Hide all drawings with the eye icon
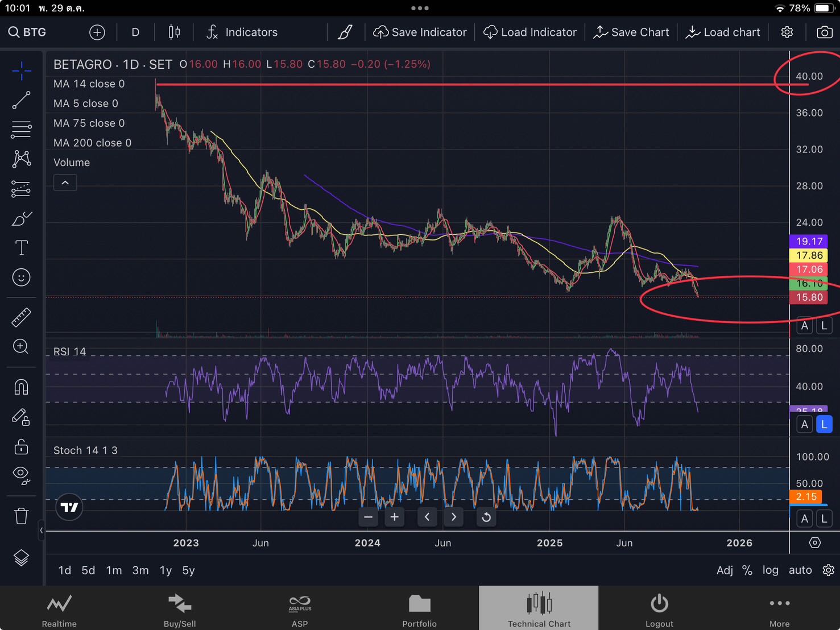Image resolution: width=840 pixels, height=630 pixels. point(21,475)
